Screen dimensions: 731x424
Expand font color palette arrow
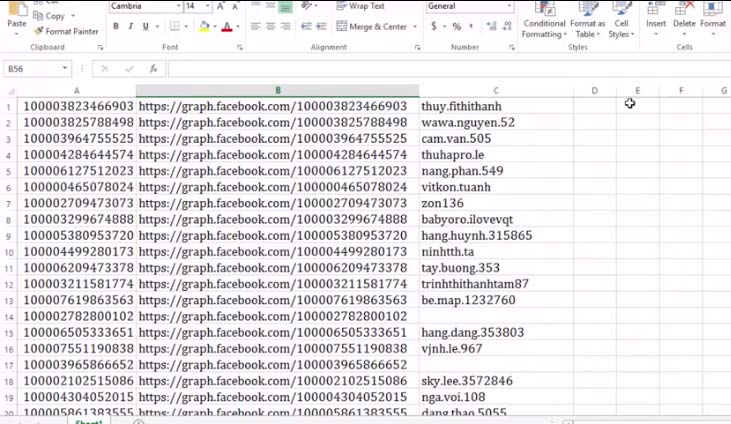(x=238, y=27)
